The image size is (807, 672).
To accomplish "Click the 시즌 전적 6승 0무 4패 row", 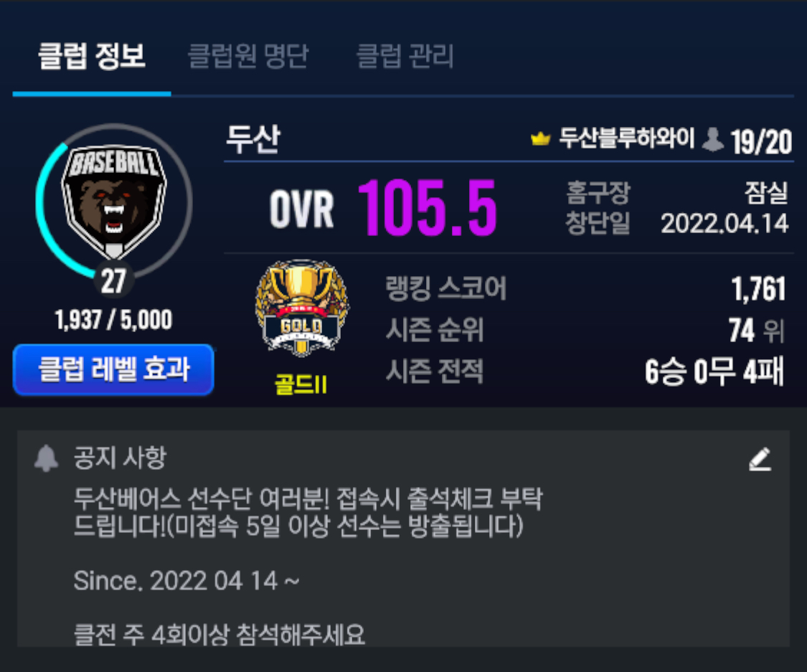I will pos(585,371).
